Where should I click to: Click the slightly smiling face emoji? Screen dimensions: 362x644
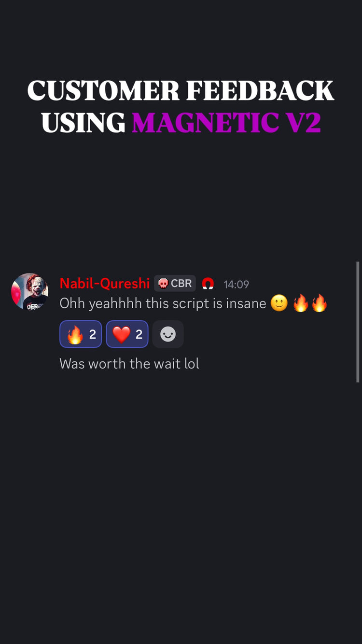(279, 303)
